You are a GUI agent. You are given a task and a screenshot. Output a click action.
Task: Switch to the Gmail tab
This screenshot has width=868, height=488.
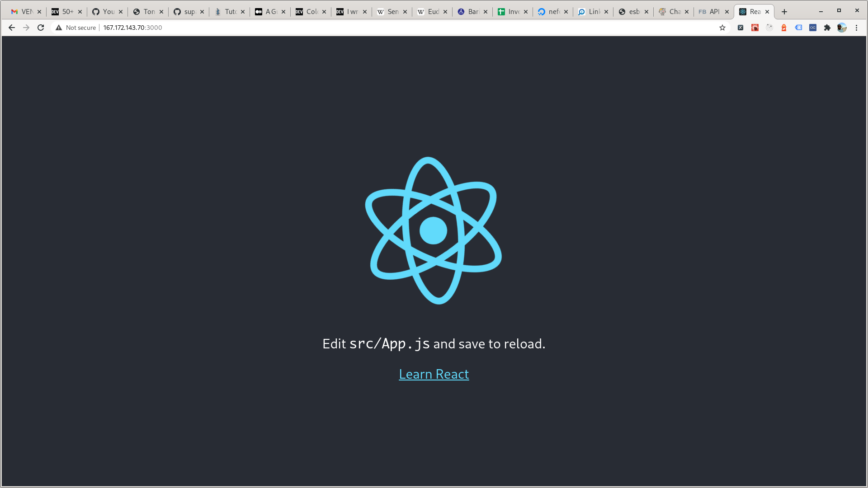point(23,12)
